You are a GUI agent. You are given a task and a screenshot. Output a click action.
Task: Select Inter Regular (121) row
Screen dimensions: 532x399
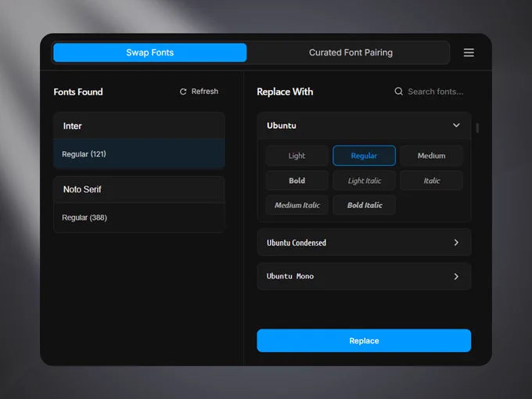pyautogui.click(x=139, y=153)
